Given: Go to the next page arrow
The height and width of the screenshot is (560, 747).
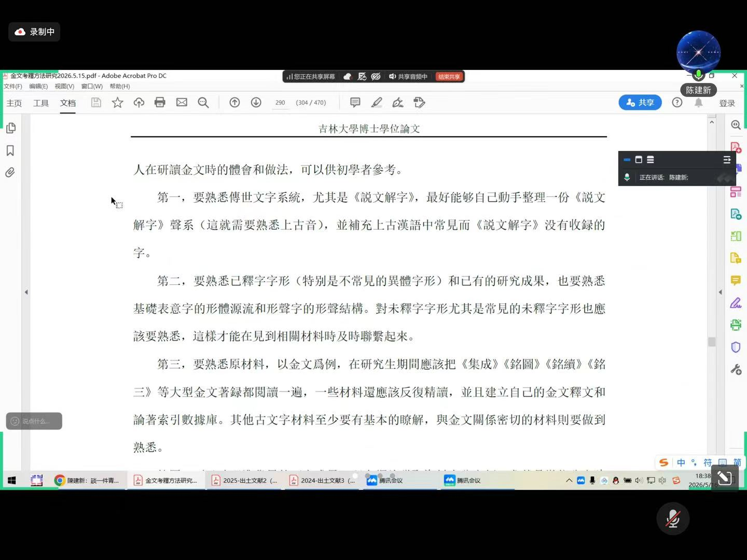Looking at the screenshot, I should (x=256, y=103).
